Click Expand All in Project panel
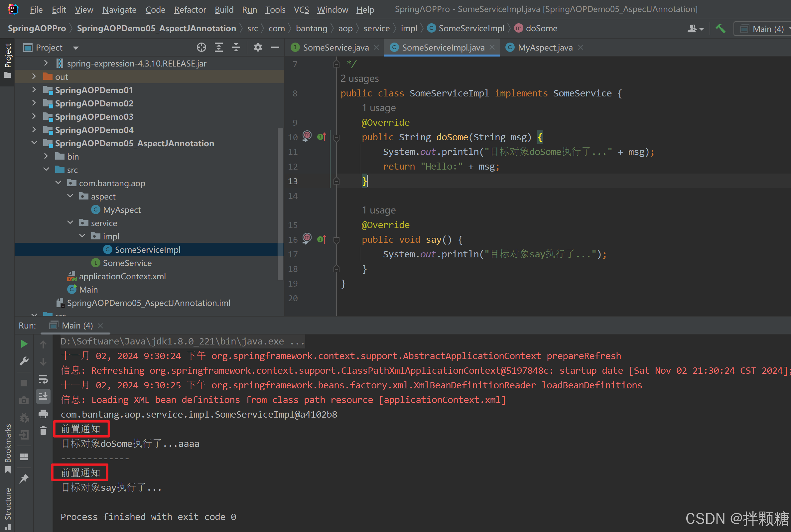Viewport: 791px width, 532px height. tap(219, 48)
